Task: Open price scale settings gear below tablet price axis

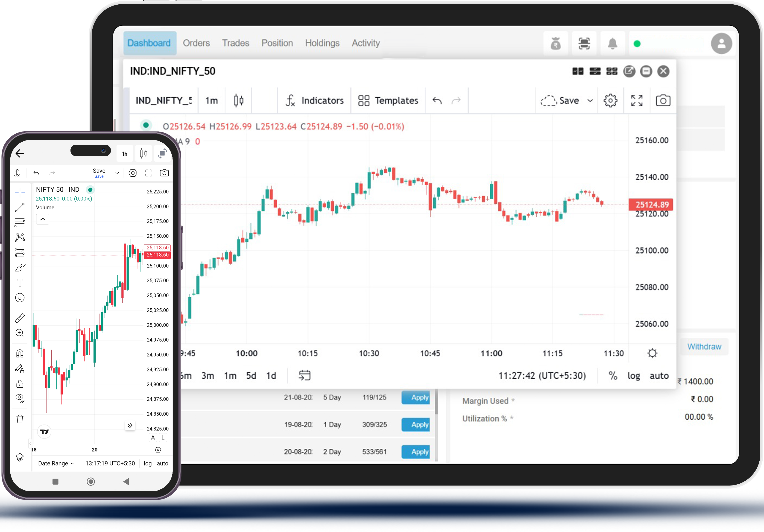Action: coord(652,353)
